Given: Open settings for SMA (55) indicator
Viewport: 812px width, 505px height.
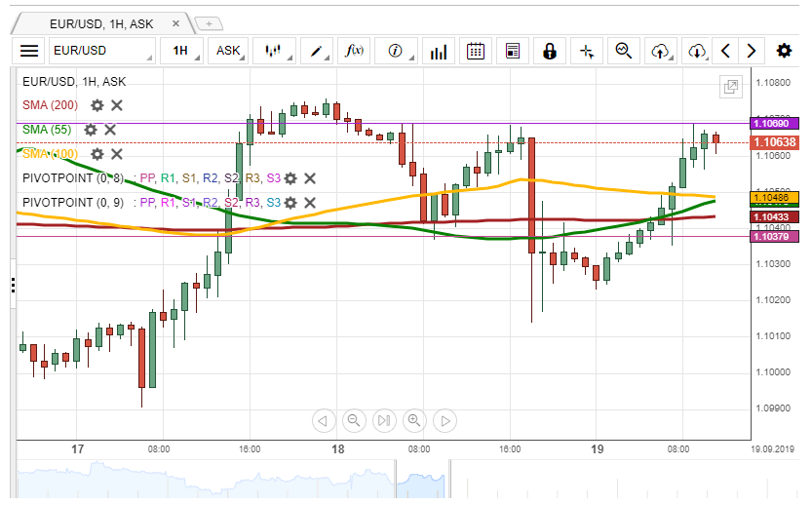Looking at the screenshot, I should pos(91,129).
